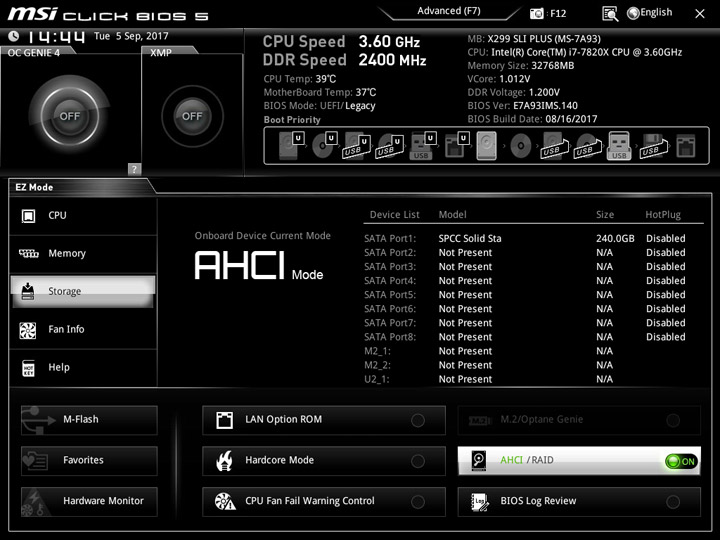720x540 pixels.
Task: Click the Device List column header
Action: point(394,214)
